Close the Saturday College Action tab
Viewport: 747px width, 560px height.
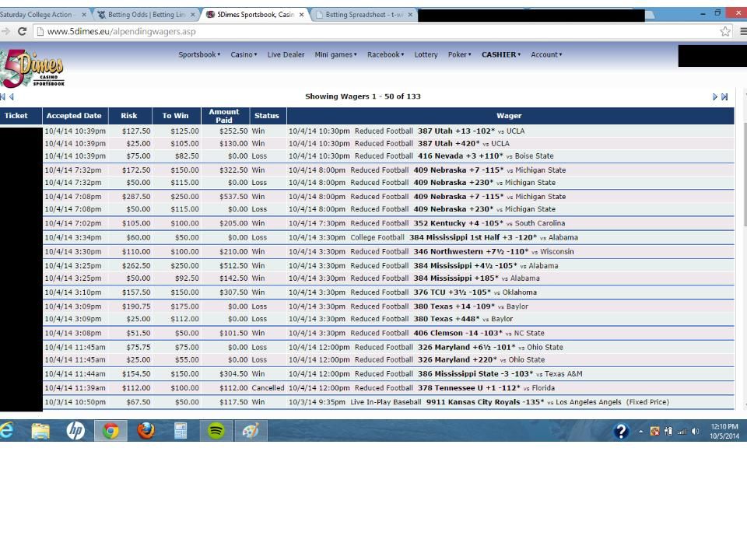coord(84,15)
